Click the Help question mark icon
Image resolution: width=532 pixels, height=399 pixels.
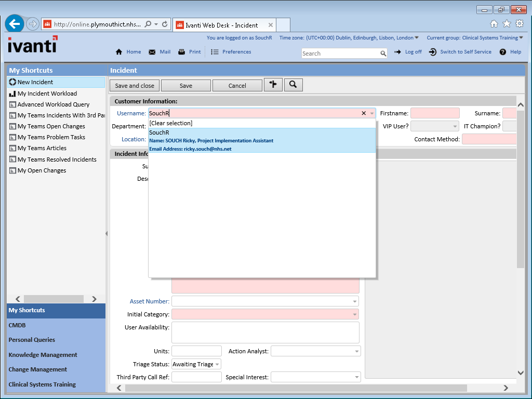(x=503, y=52)
